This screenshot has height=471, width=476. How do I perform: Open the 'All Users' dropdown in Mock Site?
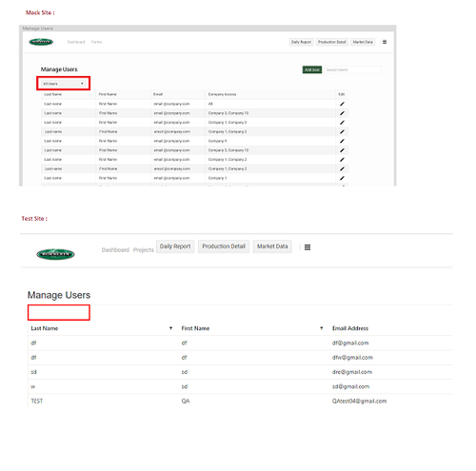[63, 84]
